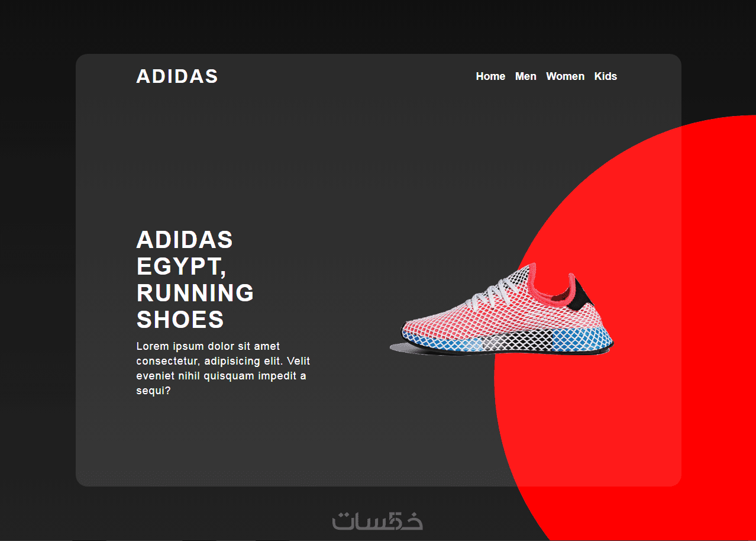Click the word sequi? ending the paragraph
Image resolution: width=756 pixels, height=541 pixels.
[x=154, y=391]
